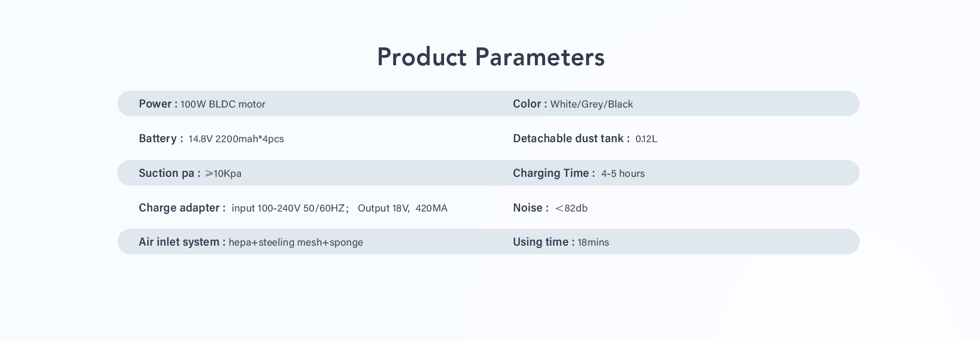Click the 0.12L dust tank value

point(646,139)
